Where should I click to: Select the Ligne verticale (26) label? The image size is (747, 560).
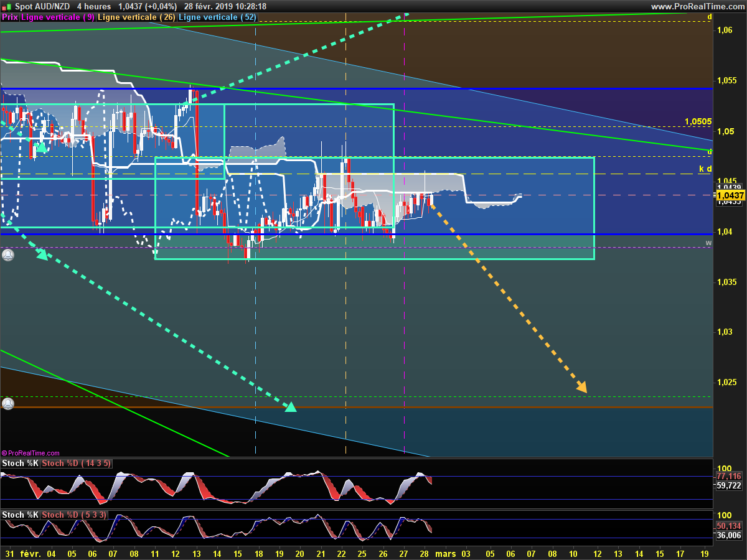(x=137, y=17)
